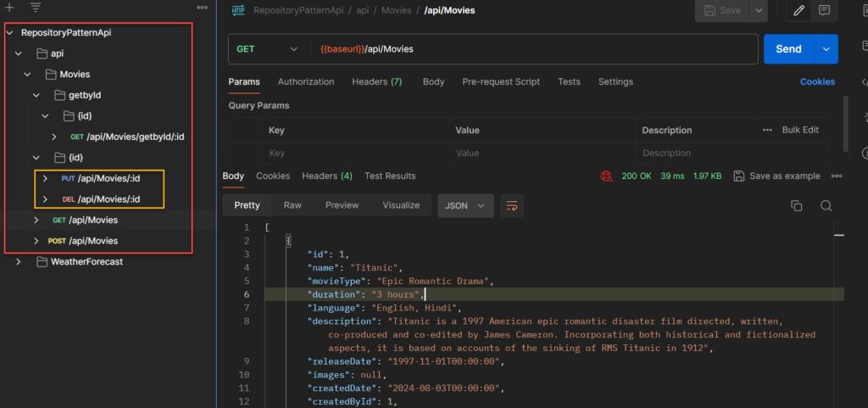Open sidebar more options ellipsis
This screenshot has height=408, width=868.
[202, 8]
